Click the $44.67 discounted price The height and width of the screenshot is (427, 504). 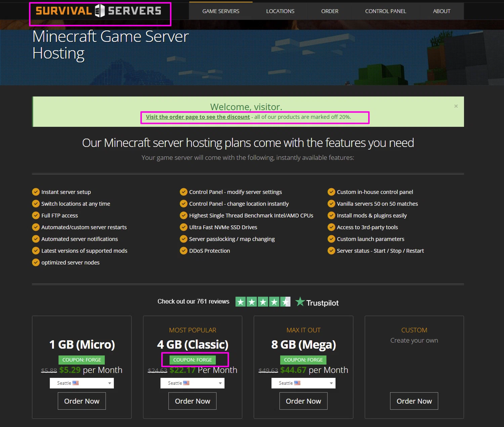point(293,370)
